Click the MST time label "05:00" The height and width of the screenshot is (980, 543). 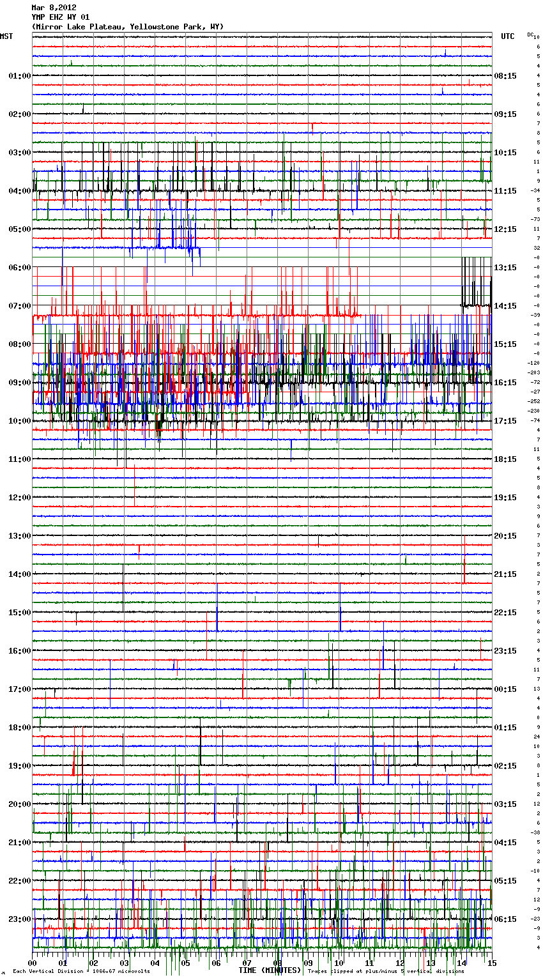20,229
